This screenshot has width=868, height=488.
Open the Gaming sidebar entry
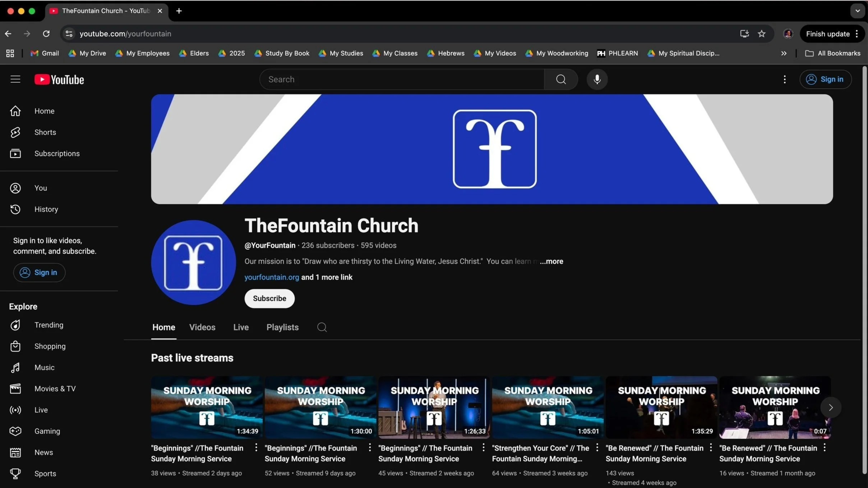click(47, 431)
